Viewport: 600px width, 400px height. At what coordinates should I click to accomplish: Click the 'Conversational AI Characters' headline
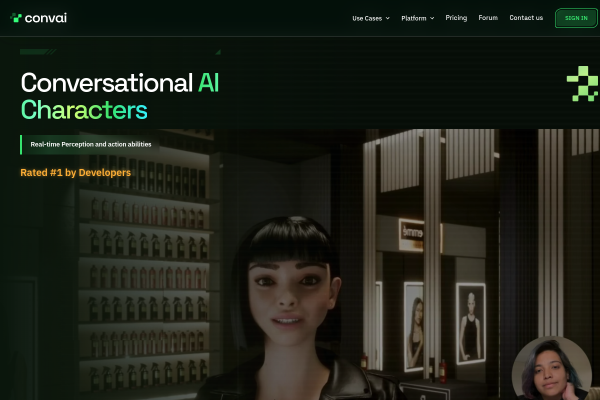pyautogui.click(x=120, y=96)
